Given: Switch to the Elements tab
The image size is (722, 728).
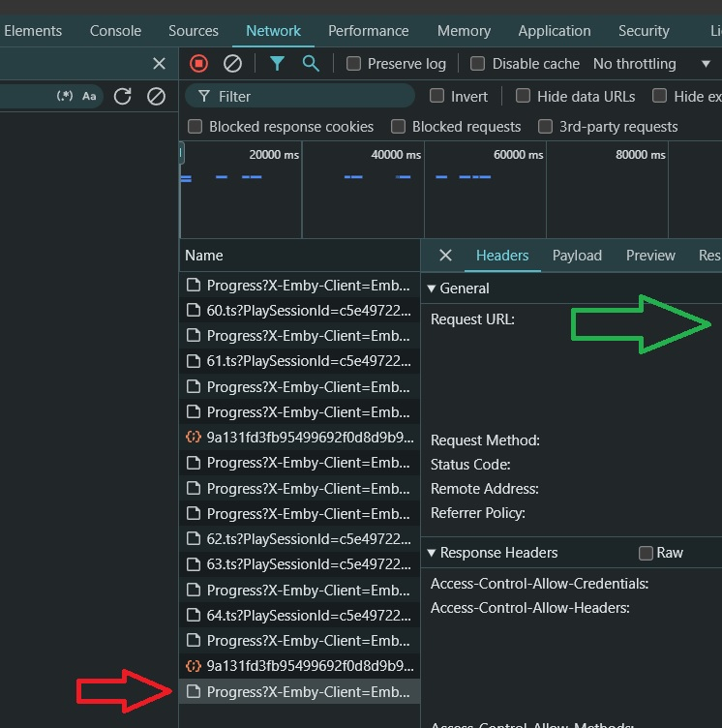Looking at the screenshot, I should click(x=33, y=31).
